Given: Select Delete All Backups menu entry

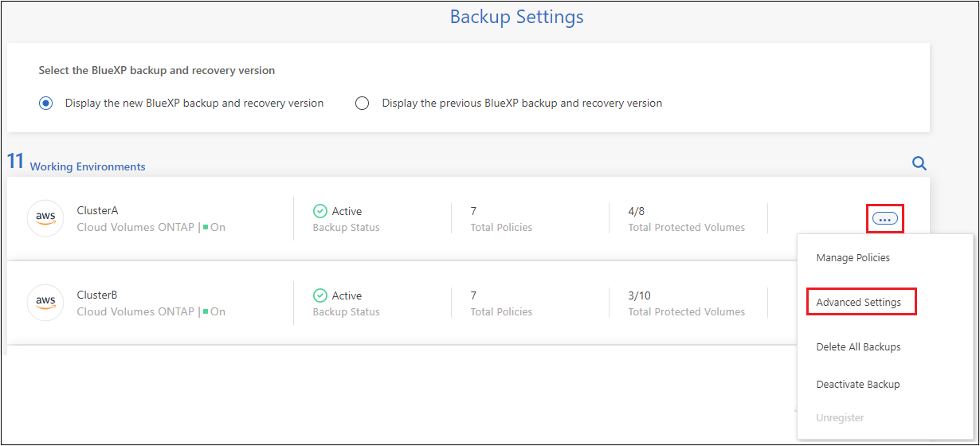Looking at the screenshot, I should click(858, 347).
